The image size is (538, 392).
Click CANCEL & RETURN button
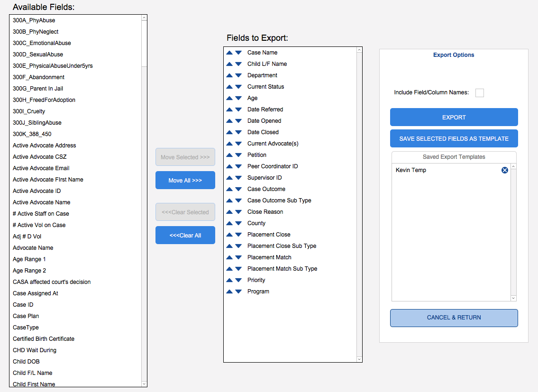coord(454,318)
